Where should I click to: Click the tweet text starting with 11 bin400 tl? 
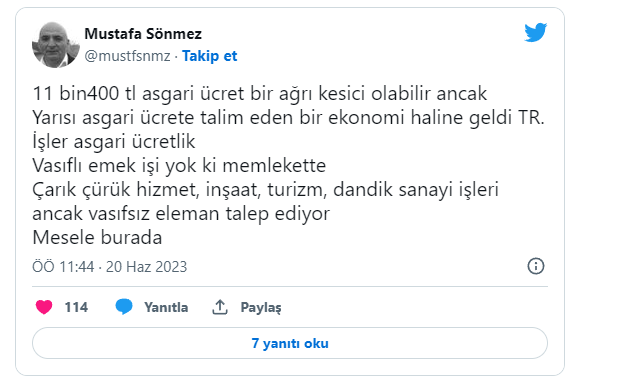click(x=288, y=165)
